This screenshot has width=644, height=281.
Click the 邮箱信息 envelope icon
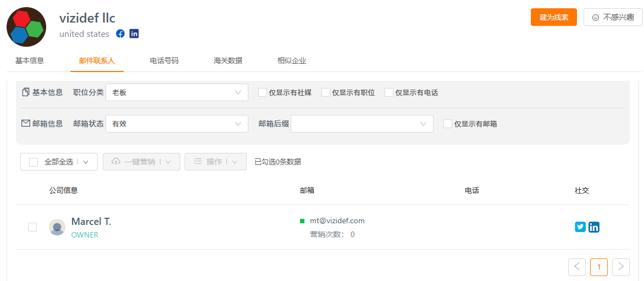coord(25,123)
